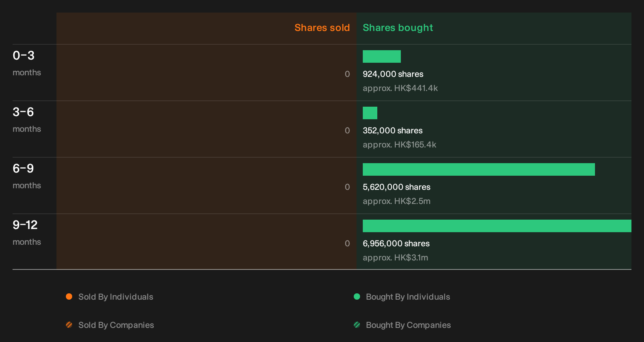
Task: Click the 6-9 months green bought bar
Action: pyautogui.click(x=479, y=169)
